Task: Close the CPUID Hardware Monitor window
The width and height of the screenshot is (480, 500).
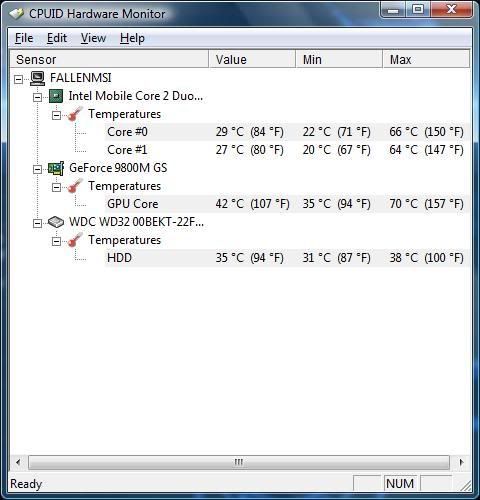Action: click(451, 10)
